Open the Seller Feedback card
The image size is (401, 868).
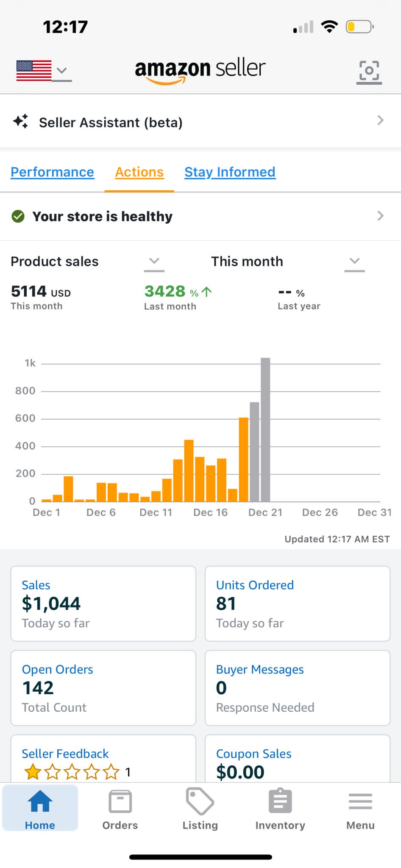103,759
